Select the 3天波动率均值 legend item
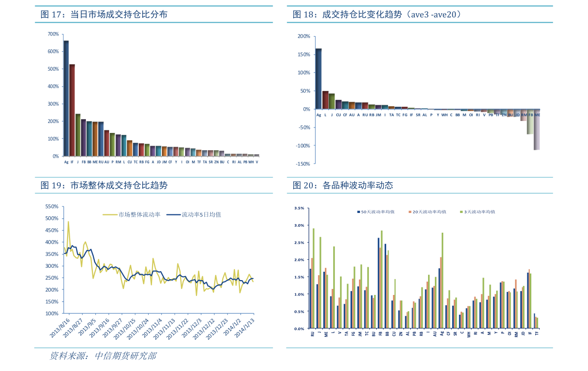Screen dimensions: 588x371 coord(477,212)
